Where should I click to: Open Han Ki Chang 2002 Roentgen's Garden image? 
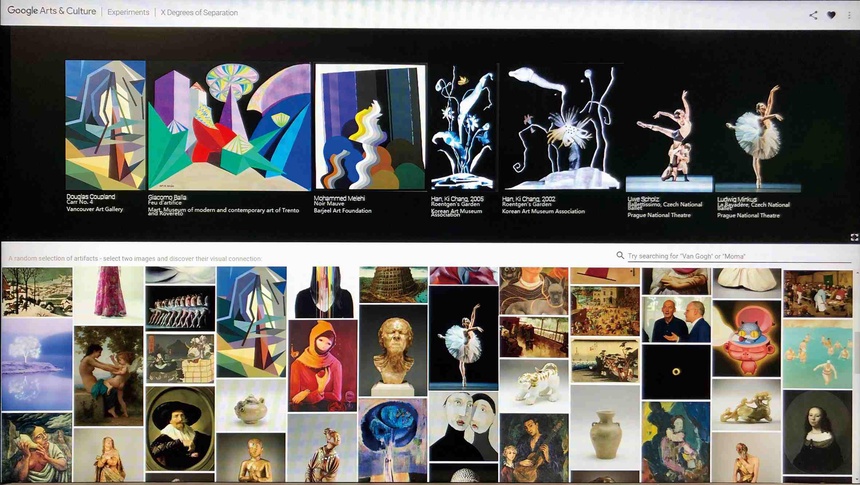tap(562, 127)
